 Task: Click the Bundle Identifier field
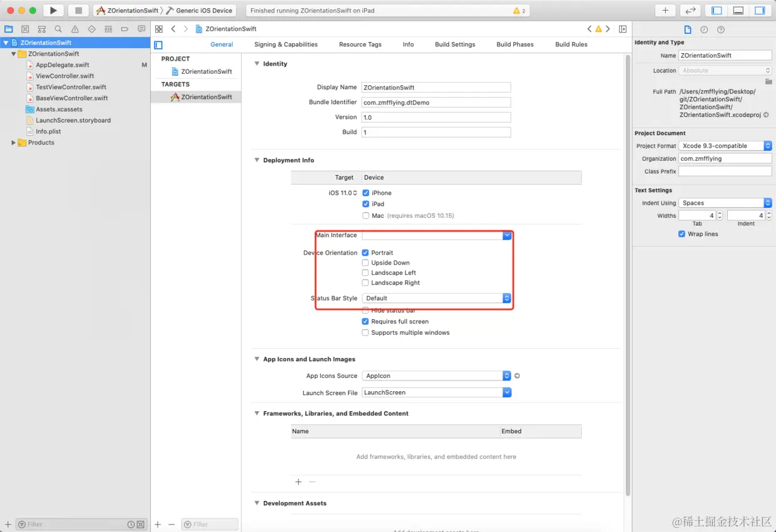[436, 102]
